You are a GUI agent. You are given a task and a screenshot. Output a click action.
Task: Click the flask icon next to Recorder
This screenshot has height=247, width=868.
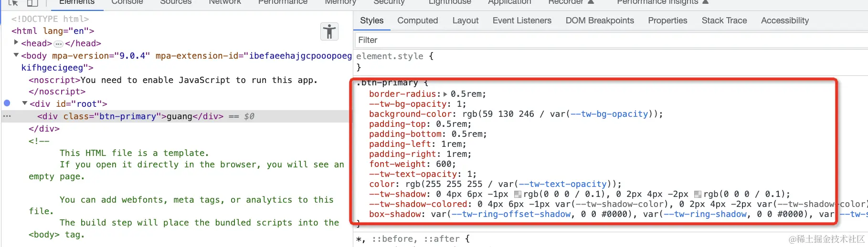[591, 2]
